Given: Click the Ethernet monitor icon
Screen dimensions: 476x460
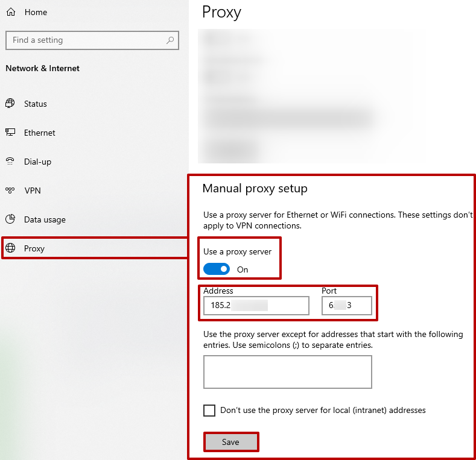Looking at the screenshot, I should (10, 133).
